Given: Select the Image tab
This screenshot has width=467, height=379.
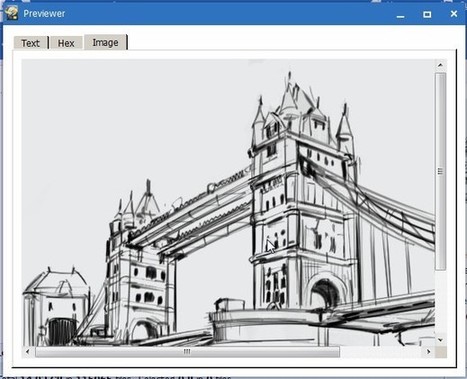Looking at the screenshot, I should tap(105, 42).
